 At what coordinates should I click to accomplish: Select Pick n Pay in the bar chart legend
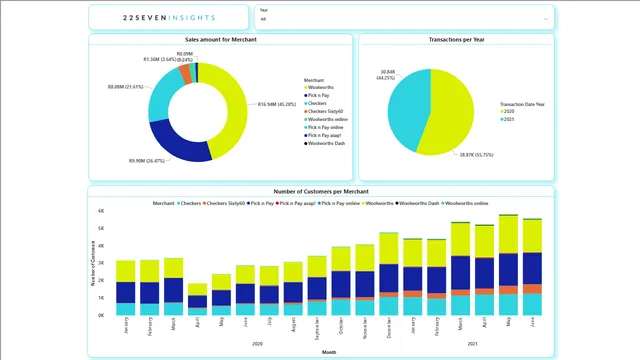pyautogui.click(x=260, y=203)
